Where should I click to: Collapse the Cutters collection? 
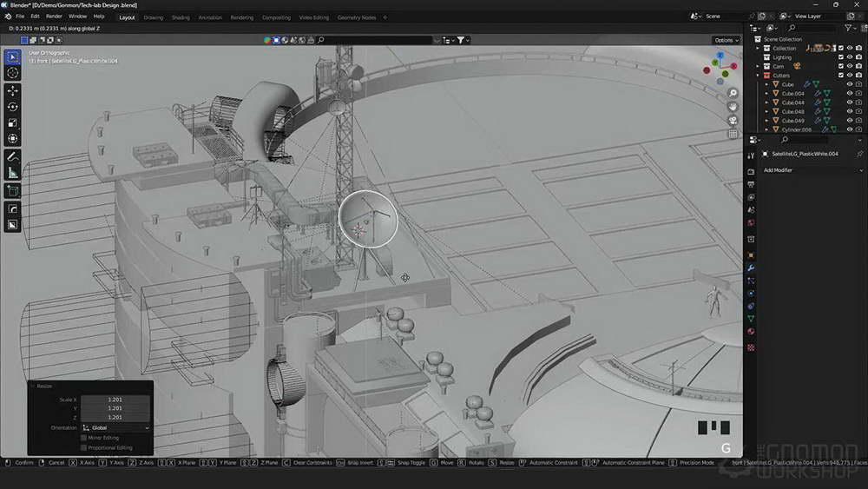pos(758,76)
